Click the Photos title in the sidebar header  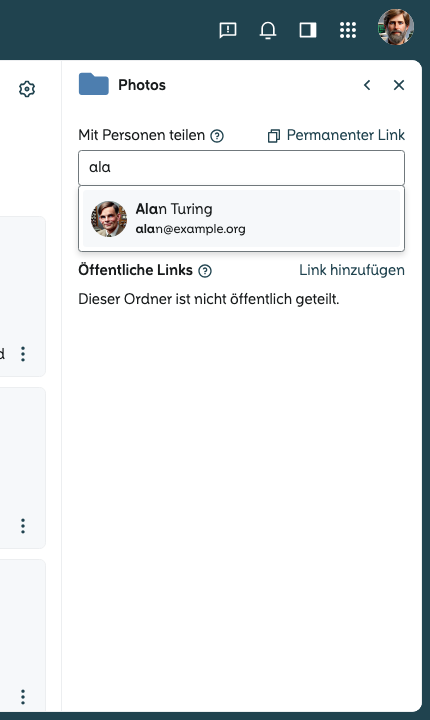click(142, 85)
